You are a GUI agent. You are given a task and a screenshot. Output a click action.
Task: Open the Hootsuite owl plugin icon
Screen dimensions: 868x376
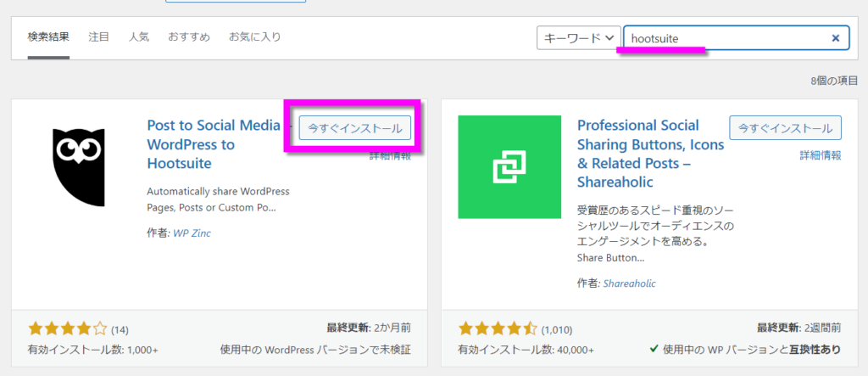pyautogui.click(x=78, y=167)
